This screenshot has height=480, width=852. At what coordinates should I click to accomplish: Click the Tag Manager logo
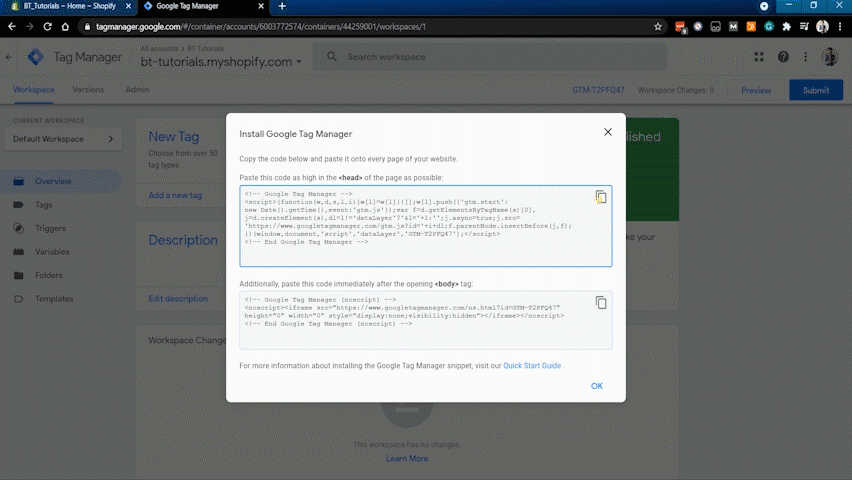click(36, 57)
